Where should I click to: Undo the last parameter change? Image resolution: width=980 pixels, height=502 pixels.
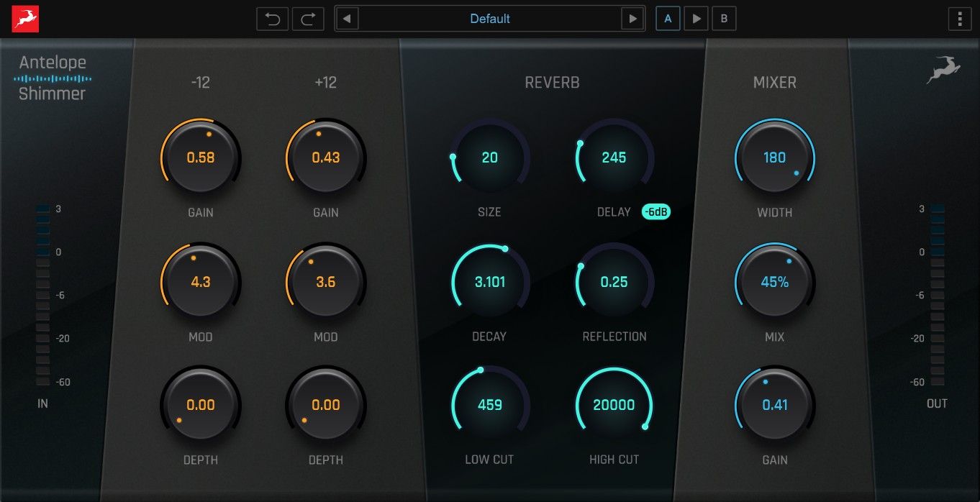tap(272, 19)
